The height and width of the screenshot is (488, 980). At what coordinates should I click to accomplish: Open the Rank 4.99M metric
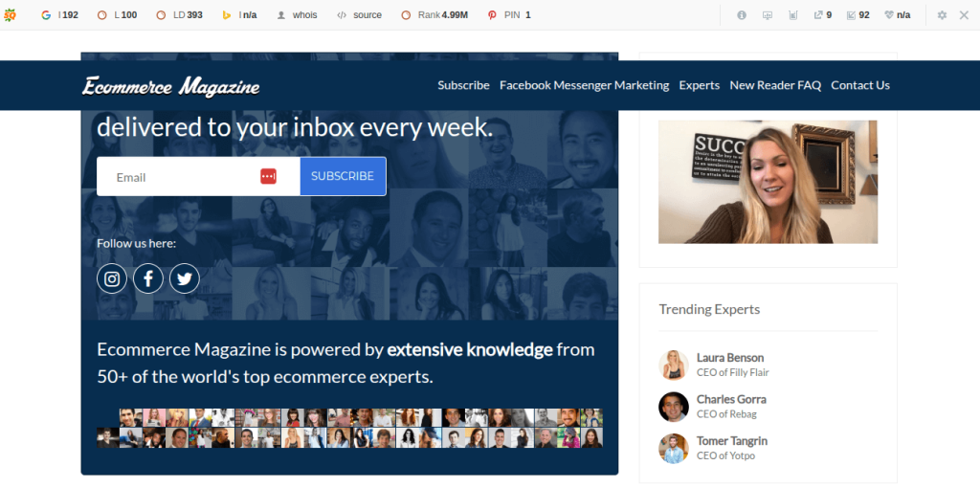pyautogui.click(x=435, y=15)
